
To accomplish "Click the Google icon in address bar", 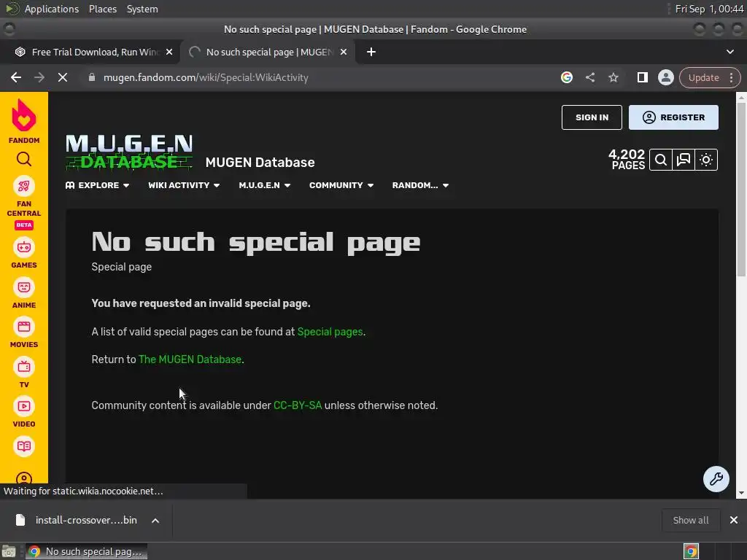I will [566, 77].
